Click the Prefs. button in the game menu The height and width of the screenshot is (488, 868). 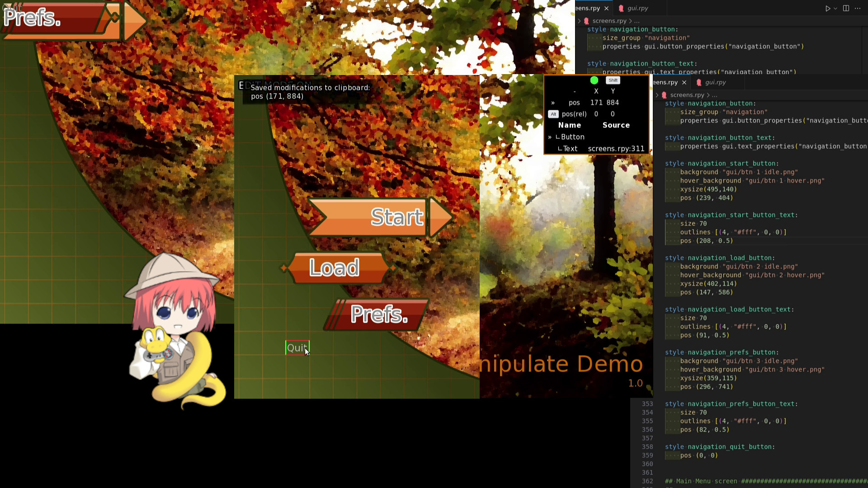(x=379, y=314)
